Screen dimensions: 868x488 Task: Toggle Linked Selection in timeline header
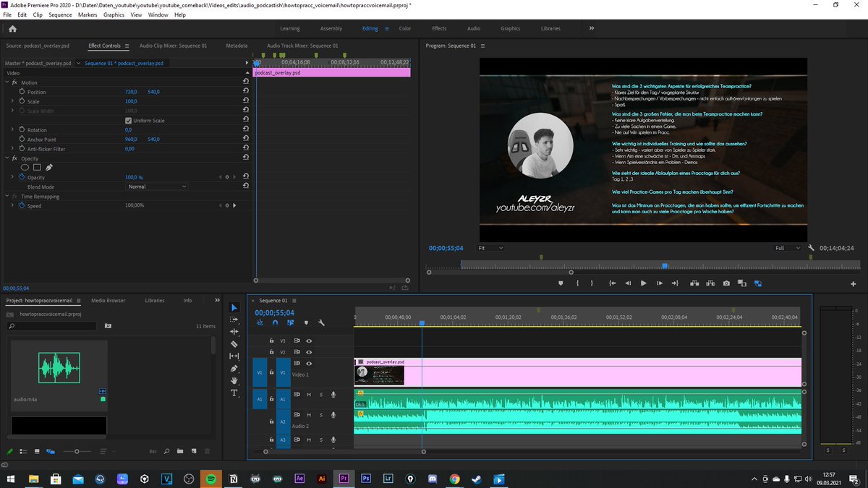point(290,323)
